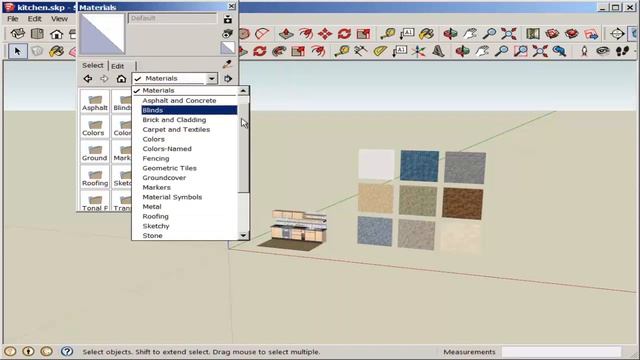Click the Sample Paint eyedropper

[227, 64]
